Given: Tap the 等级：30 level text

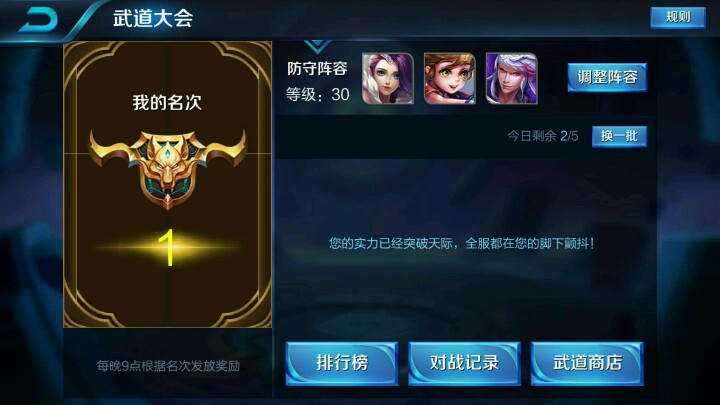Looking at the screenshot, I should 317,95.
